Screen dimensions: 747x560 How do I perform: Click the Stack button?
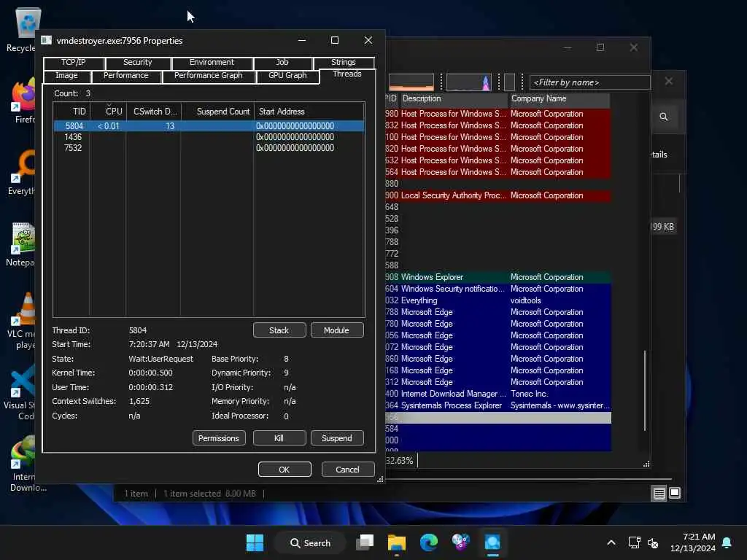(279, 330)
